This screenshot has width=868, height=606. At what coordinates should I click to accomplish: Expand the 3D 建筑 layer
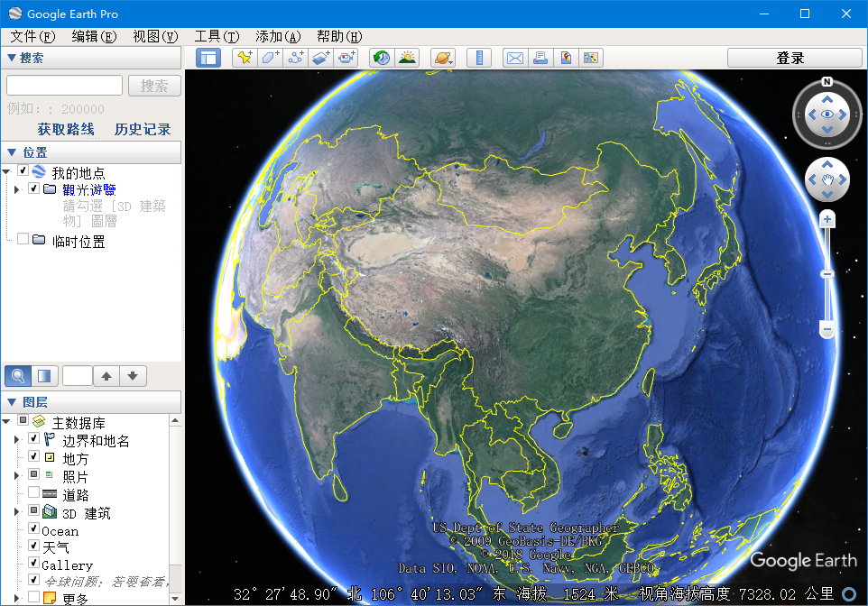[16, 512]
